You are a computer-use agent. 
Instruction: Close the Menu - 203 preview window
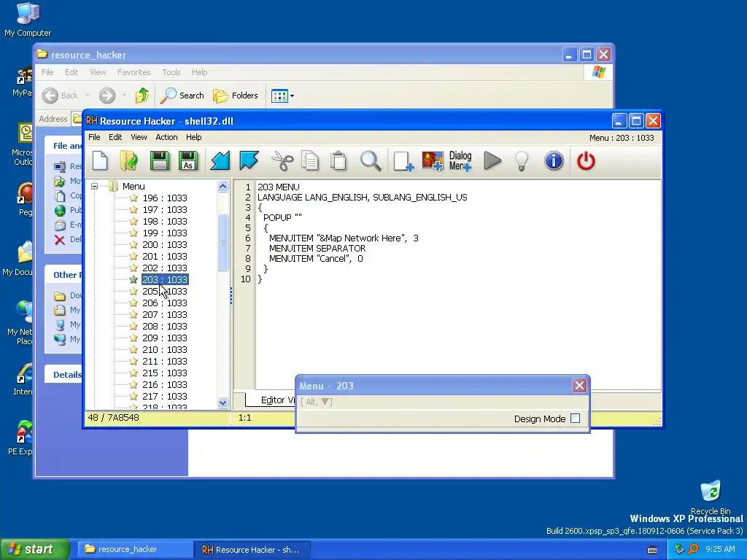coord(579,385)
